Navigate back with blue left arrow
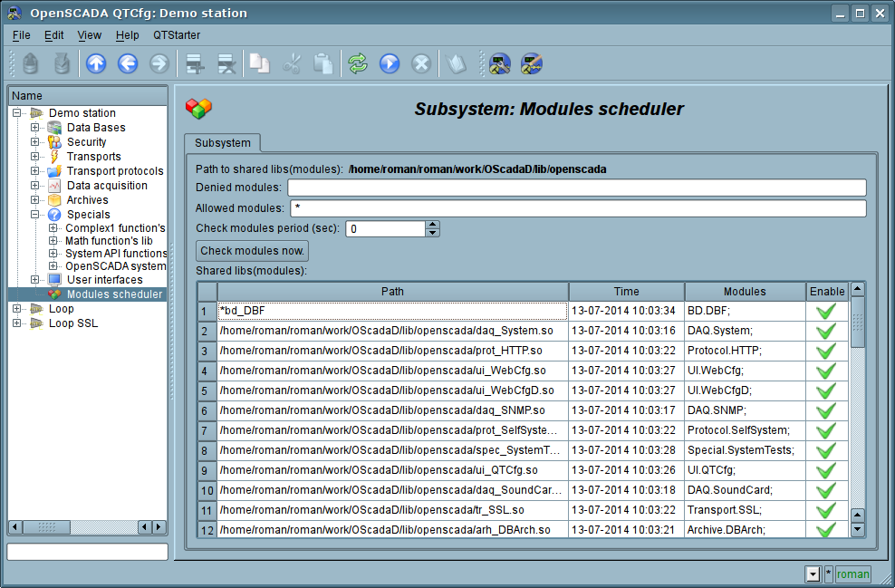Screen dimensions: 895x588 [128, 63]
